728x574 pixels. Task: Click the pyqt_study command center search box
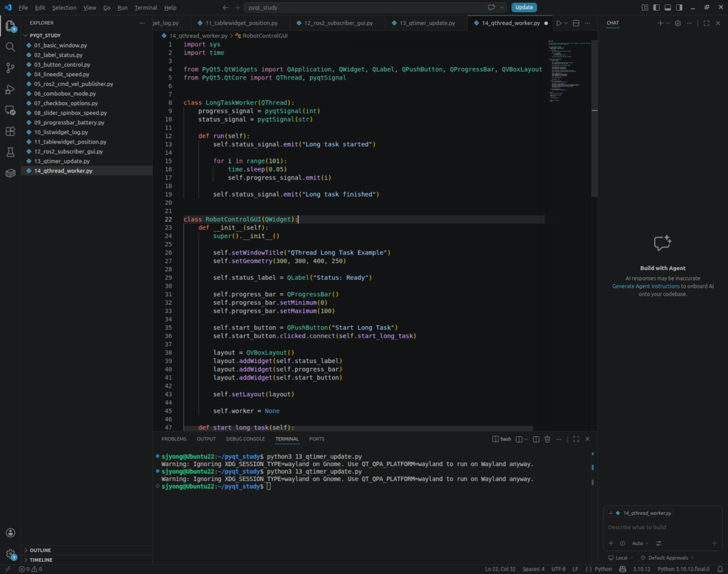click(x=365, y=7)
